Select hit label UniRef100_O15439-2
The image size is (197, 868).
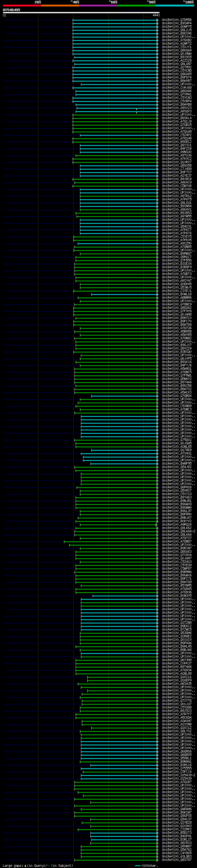[179, 775]
